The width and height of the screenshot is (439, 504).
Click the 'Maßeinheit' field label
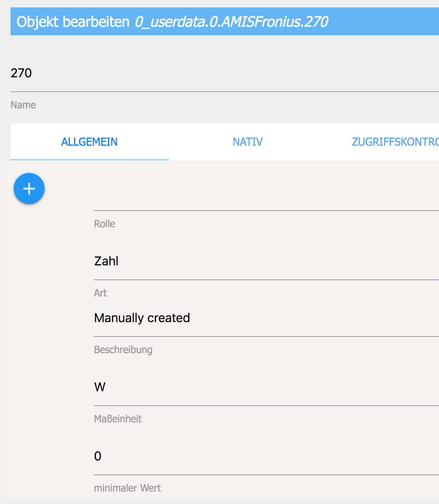tap(118, 419)
